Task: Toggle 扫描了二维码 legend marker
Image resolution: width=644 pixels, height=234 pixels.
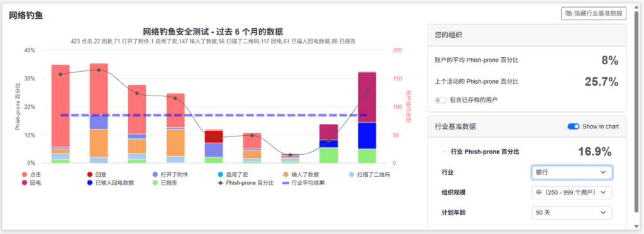Action: pos(352,174)
